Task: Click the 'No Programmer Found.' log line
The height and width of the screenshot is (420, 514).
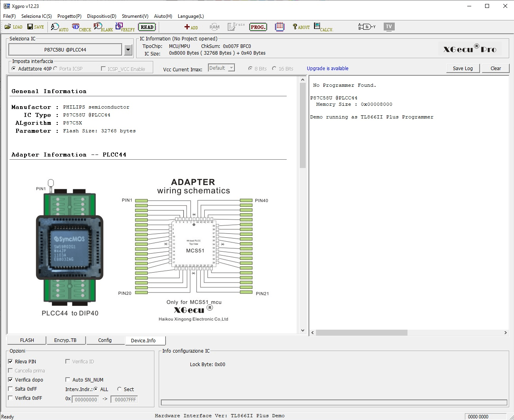Action: (x=345, y=85)
